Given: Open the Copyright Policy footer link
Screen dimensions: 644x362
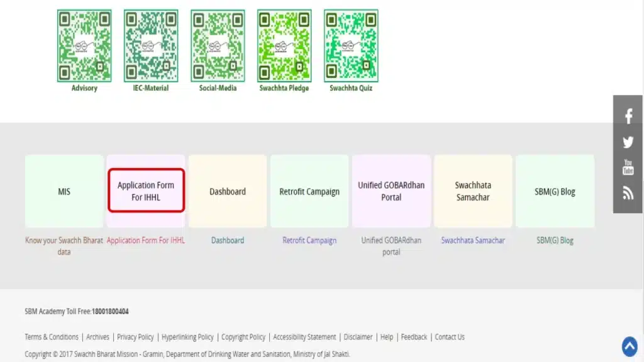Looking at the screenshot, I should coord(243,337).
